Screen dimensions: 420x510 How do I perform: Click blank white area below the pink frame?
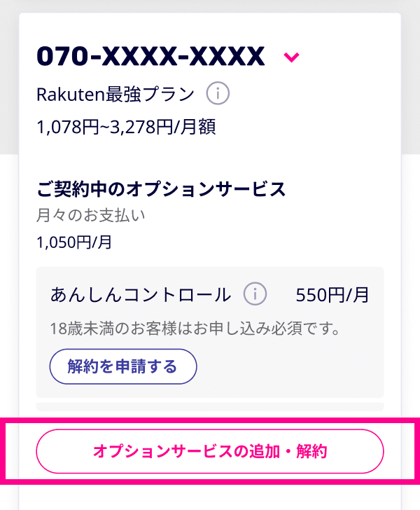click(x=210, y=497)
